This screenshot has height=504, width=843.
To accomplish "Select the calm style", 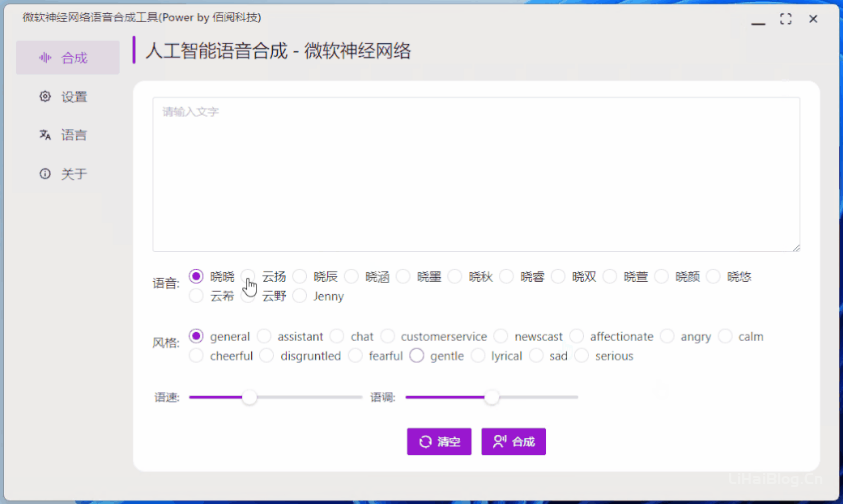I will pos(725,336).
